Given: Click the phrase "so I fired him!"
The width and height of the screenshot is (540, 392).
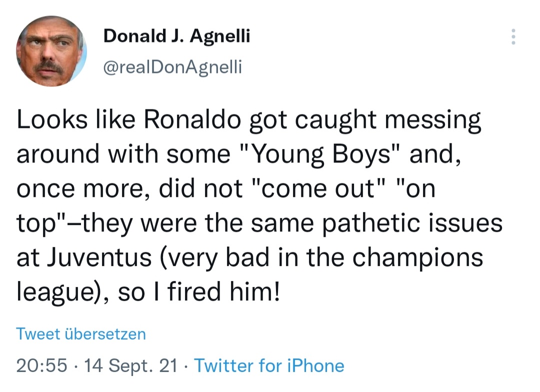Looking at the screenshot, I should tap(199, 292).
